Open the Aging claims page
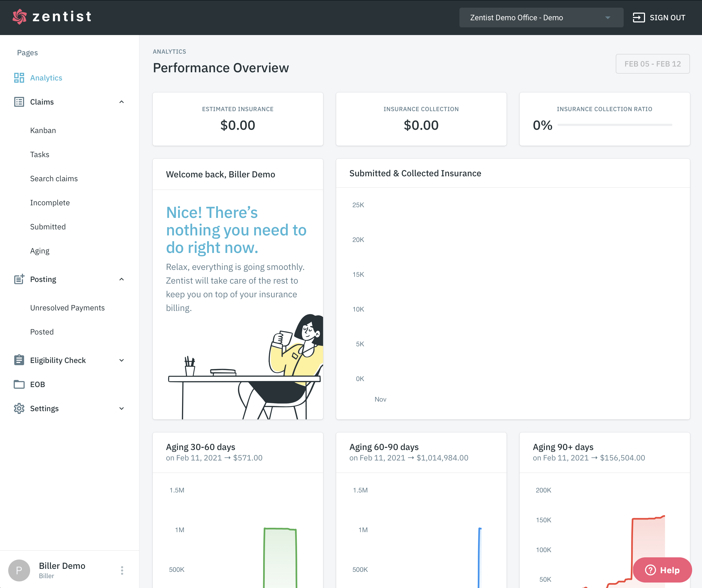This screenshot has height=588, width=702. coord(40,251)
